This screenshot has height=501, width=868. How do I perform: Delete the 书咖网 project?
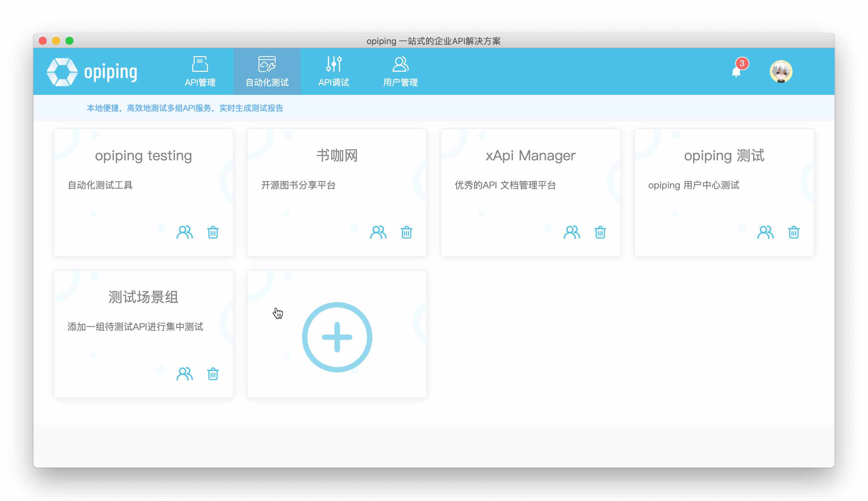tap(407, 232)
